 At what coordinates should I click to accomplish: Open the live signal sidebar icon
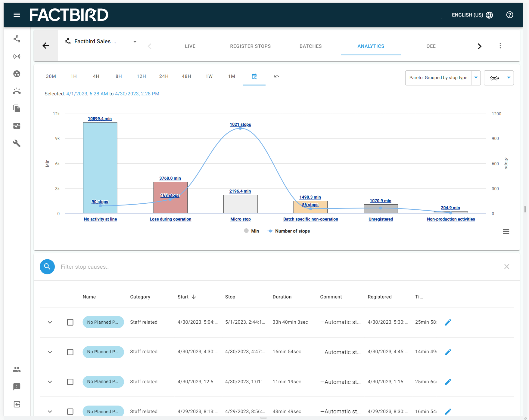tap(17, 56)
